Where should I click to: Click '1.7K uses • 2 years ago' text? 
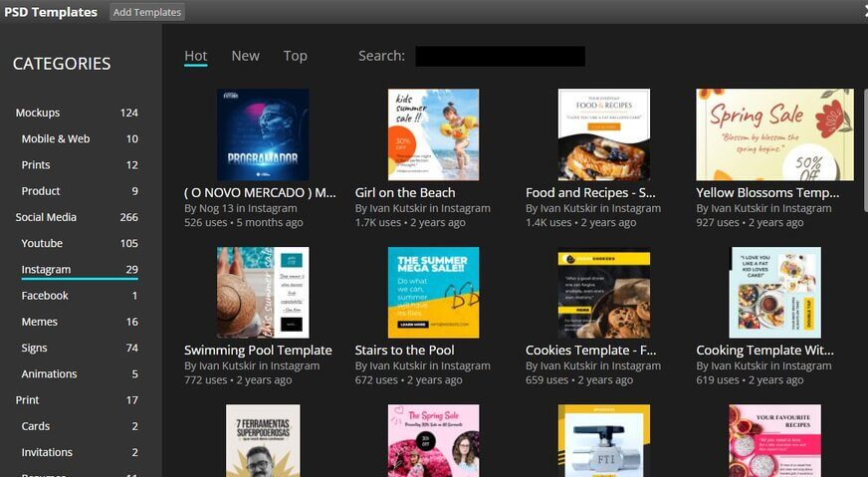click(x=410, y=223)
